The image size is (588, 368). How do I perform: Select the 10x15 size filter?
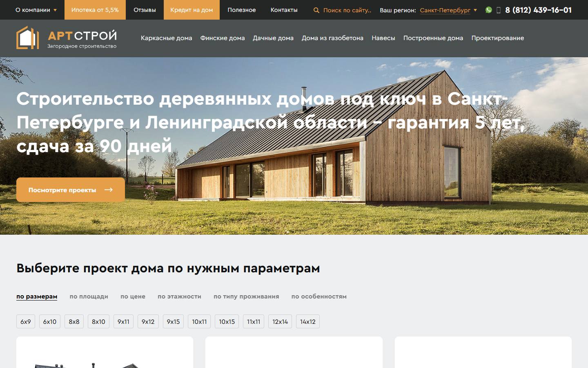227,321
